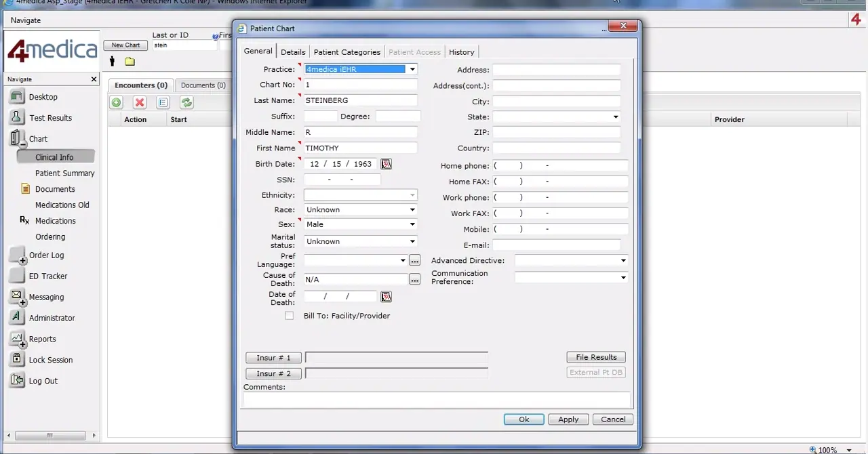The image size is (868, 454).
Task: Open Messaging from the sidebar envelope icon
Action: [x=16, y=297]
